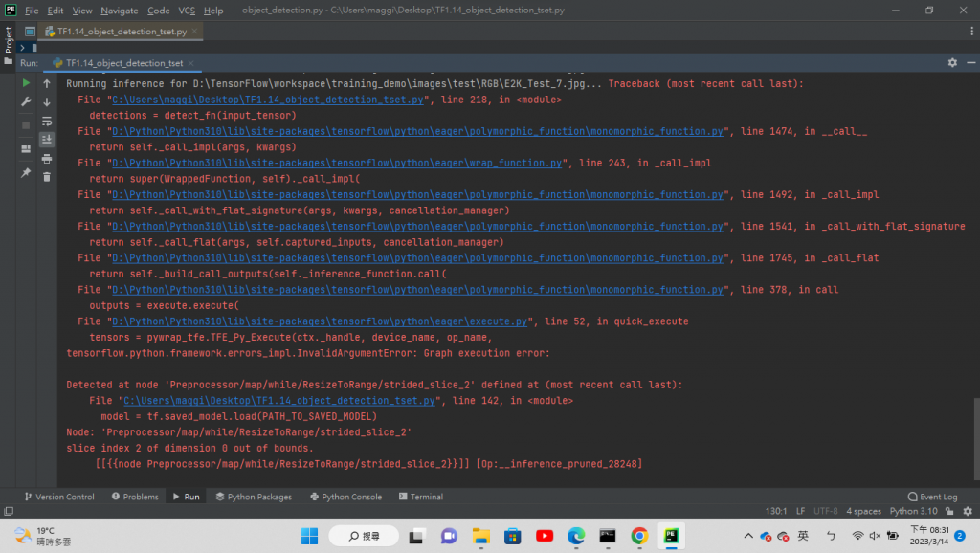Open the Edit menu
This screenshot has height=553, width=980.
(55, 11)
